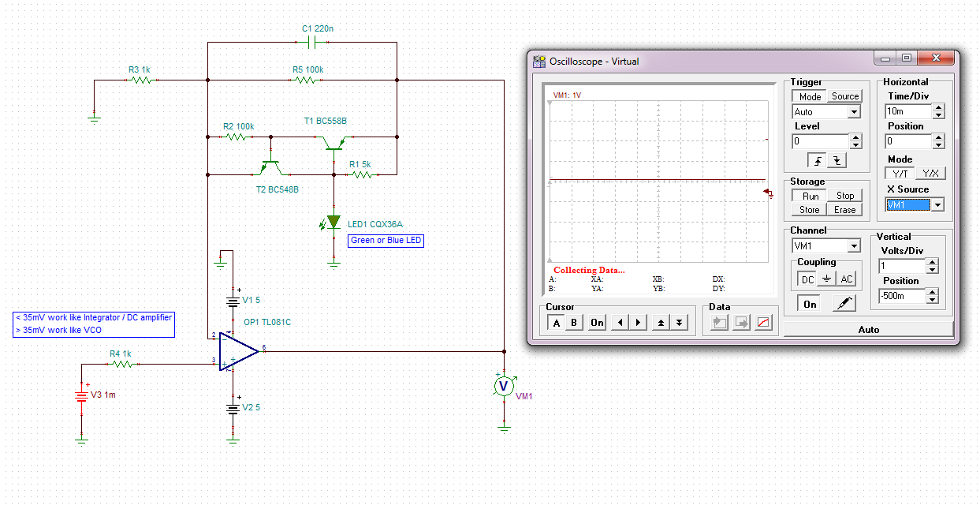Click the Volts/Div input field

tap(902, 266)
